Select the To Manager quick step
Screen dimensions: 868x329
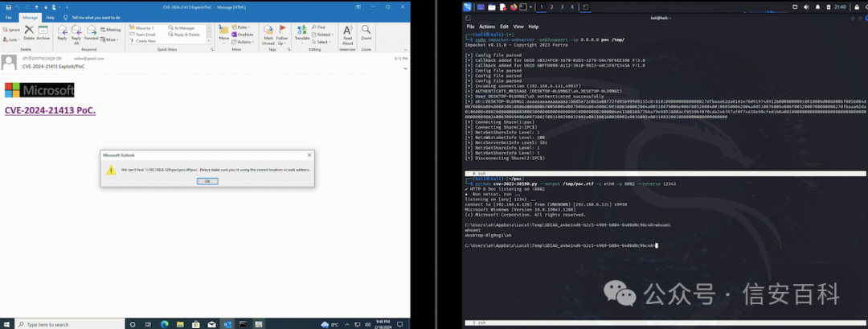[x=181, y=27]
